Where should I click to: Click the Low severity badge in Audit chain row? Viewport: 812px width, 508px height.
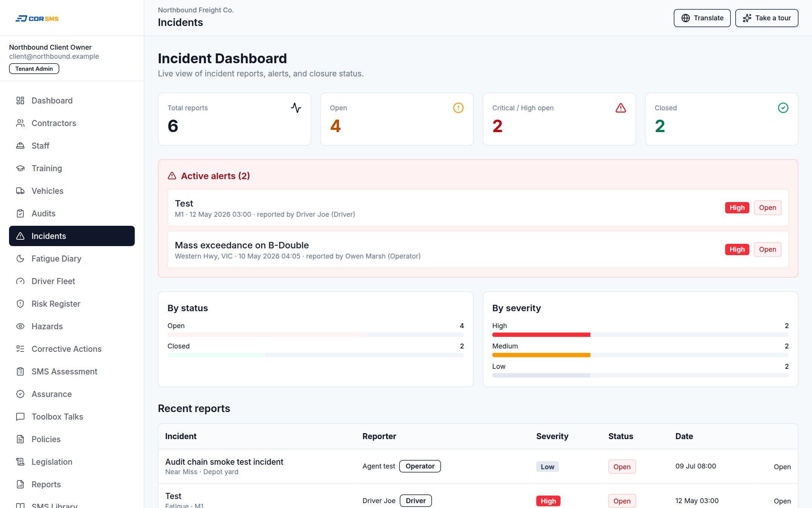click(547, 467)
